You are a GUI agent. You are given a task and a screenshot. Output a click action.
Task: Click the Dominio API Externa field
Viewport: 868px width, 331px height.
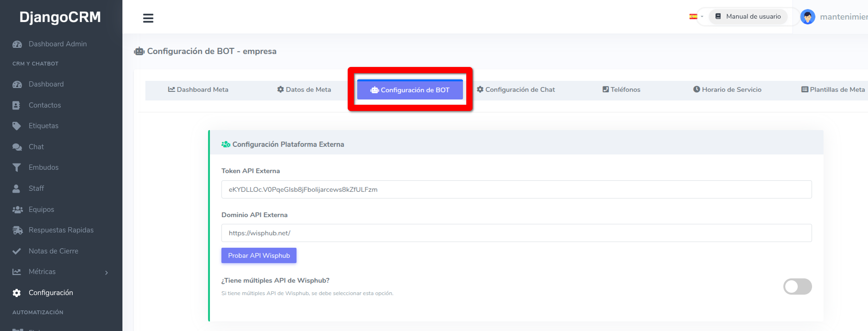coord(516,233)
